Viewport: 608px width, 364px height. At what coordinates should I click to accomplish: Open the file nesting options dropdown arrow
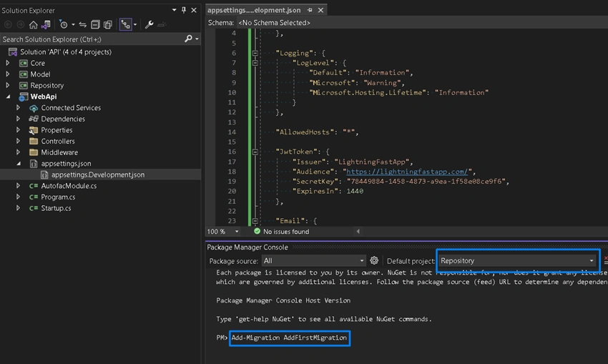click(135, 25)
